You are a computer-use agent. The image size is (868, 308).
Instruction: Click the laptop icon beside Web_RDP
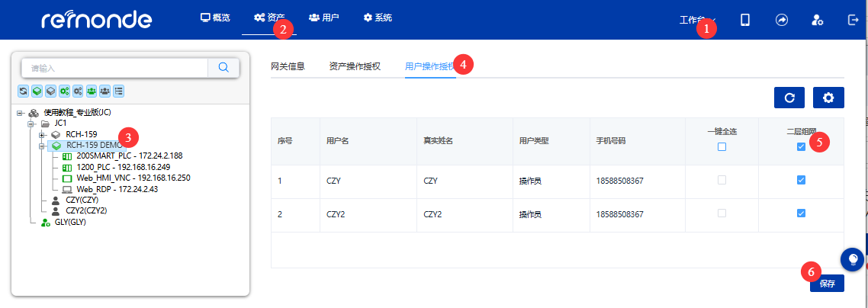click(67, 190)
